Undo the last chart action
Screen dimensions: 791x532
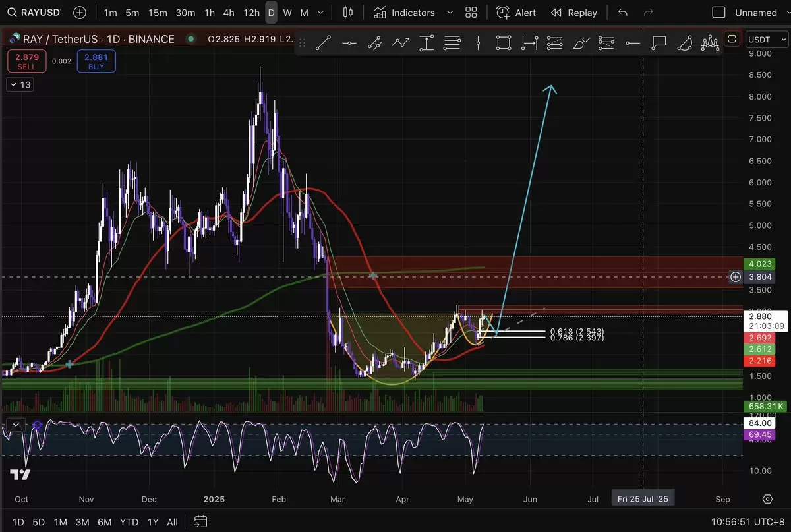pyautogui.click(x=623, y=13)
